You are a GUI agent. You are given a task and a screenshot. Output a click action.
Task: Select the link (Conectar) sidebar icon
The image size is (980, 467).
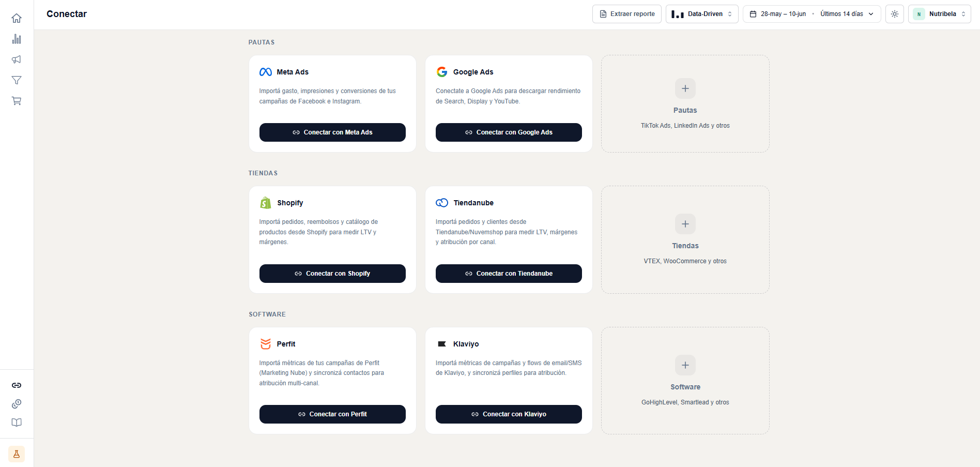tap(17, 385)
